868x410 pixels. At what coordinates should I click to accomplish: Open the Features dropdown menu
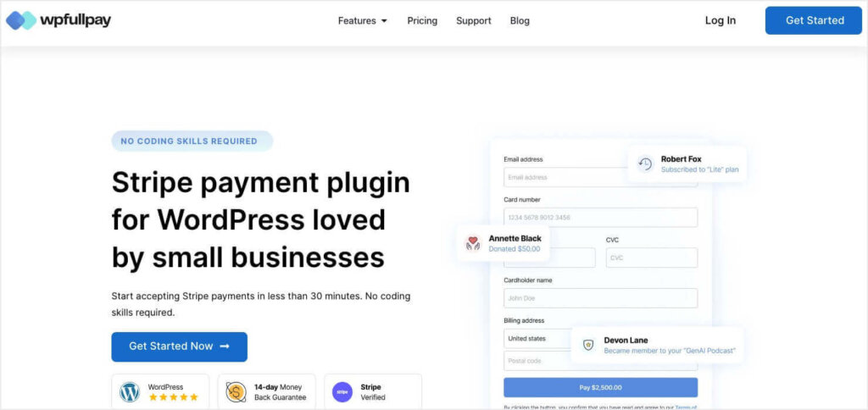tap(363, 20)
